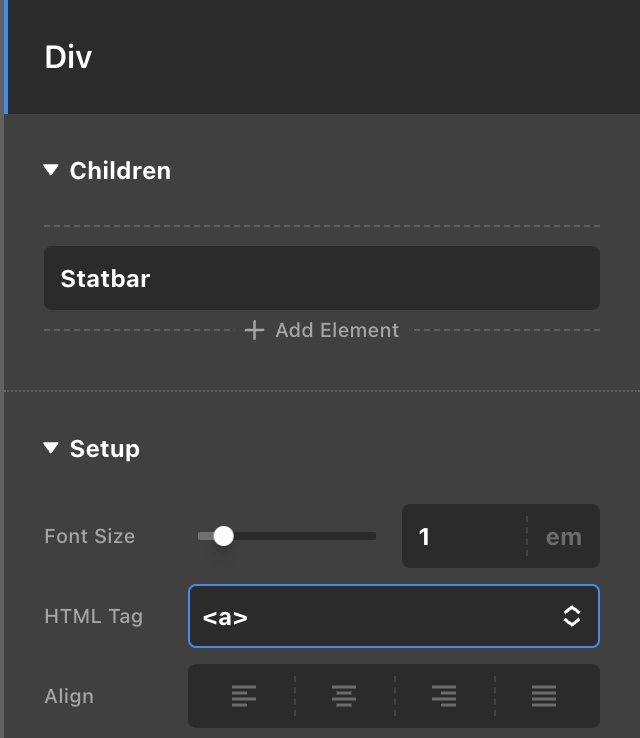This screenshot has width=640, height=738.
Task: Open the Statbar child element
Action: 322,278
